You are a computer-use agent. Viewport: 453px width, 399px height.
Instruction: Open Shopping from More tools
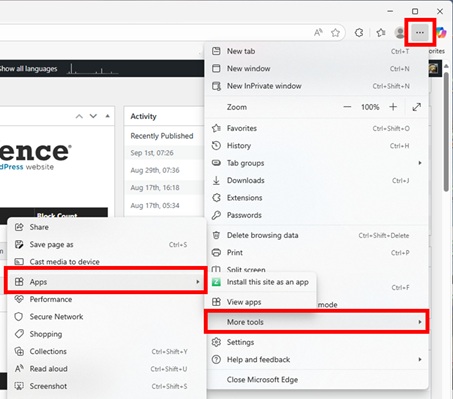(106, 334)
